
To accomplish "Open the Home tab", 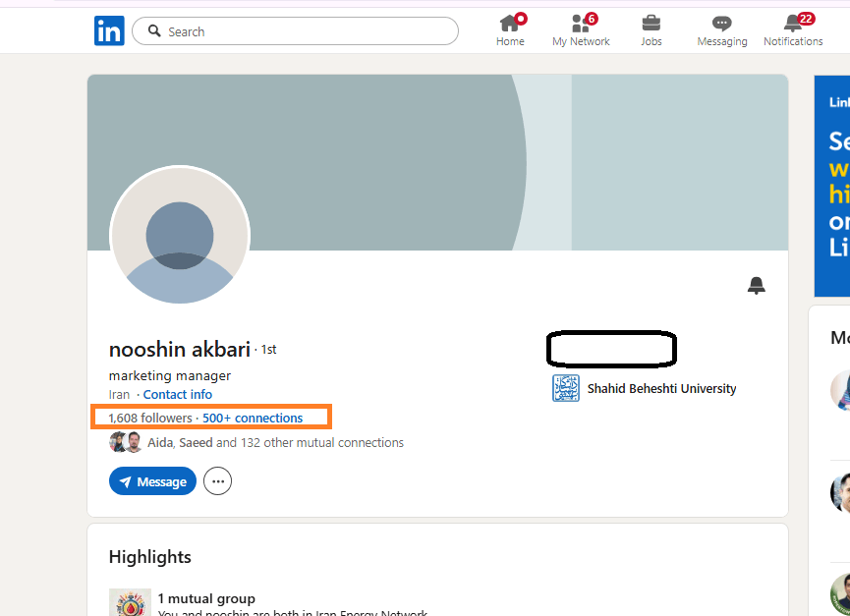I will click(510, 30).
